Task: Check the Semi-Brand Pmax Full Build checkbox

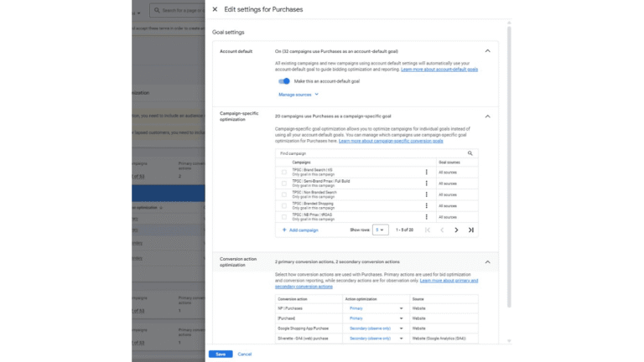Action: [283, 183]
